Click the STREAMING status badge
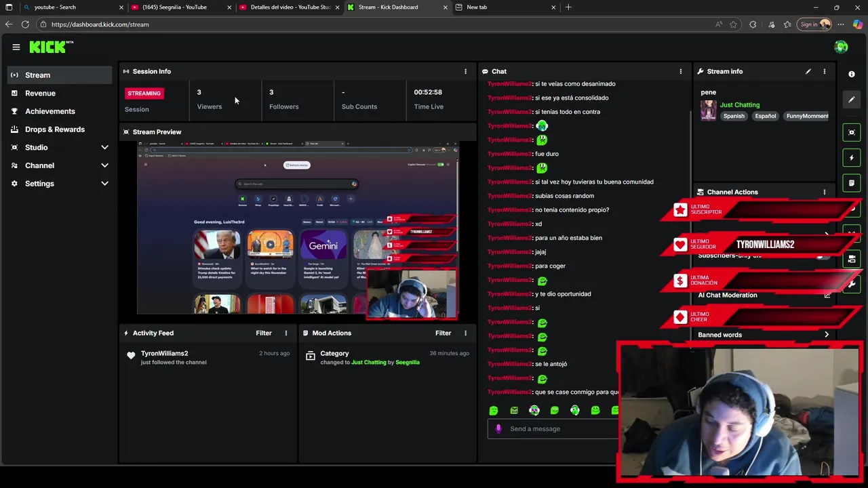 (144, 94)
